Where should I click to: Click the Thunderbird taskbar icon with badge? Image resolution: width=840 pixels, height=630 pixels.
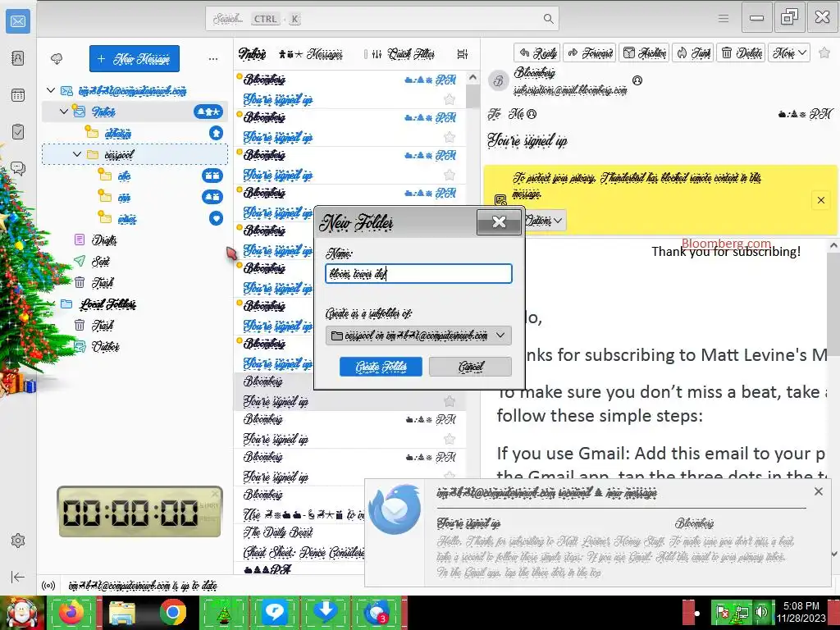click(377, 612)
